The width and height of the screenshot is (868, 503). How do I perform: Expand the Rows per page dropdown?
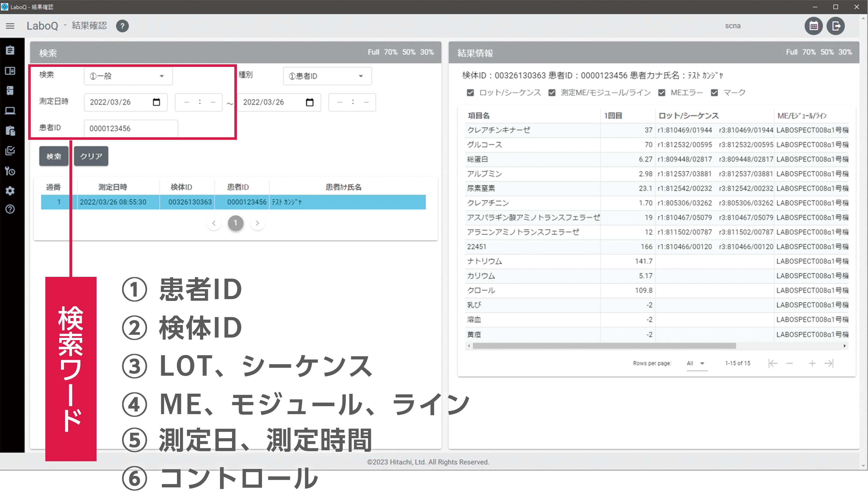[x=696, y=363]
